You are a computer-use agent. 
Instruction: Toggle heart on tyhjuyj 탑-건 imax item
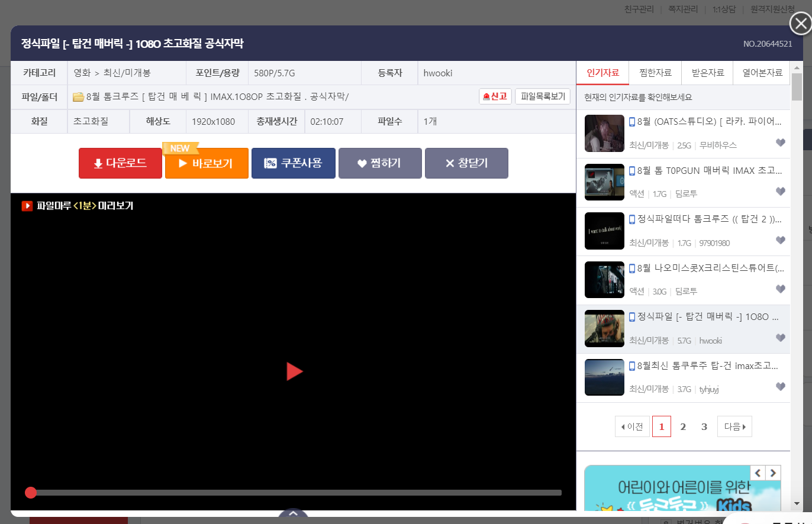(780, 387)
